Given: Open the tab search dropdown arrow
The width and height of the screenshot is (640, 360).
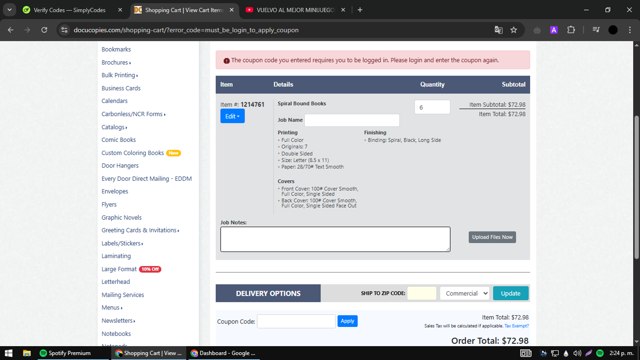Looking at the screenshot, I should click(9, 10).
